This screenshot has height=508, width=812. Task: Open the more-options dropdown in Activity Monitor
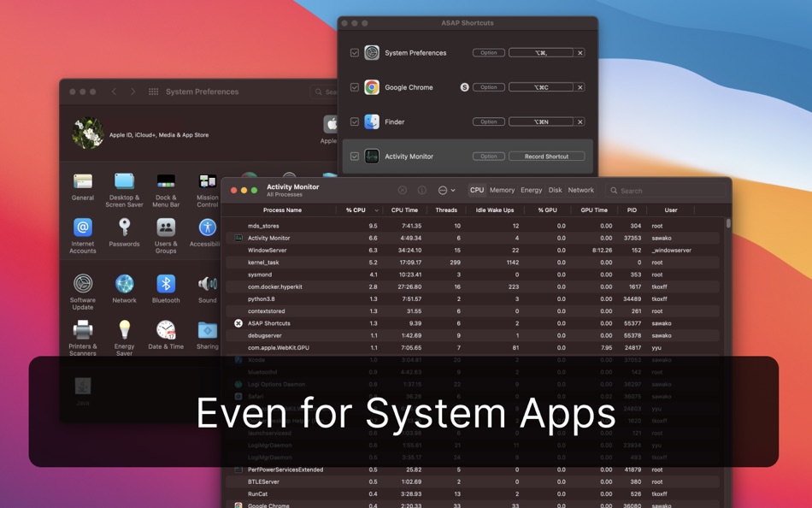(x=446, y=190)
